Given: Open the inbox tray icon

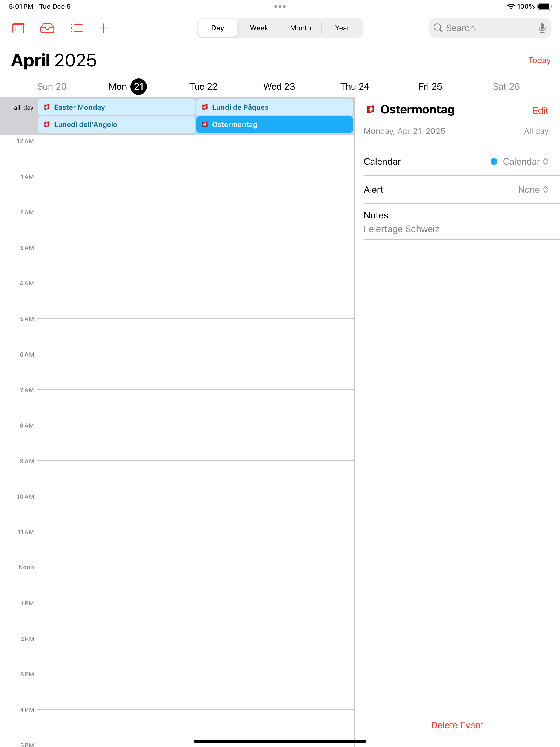Looking at the screenshot, I should point(47,28).
